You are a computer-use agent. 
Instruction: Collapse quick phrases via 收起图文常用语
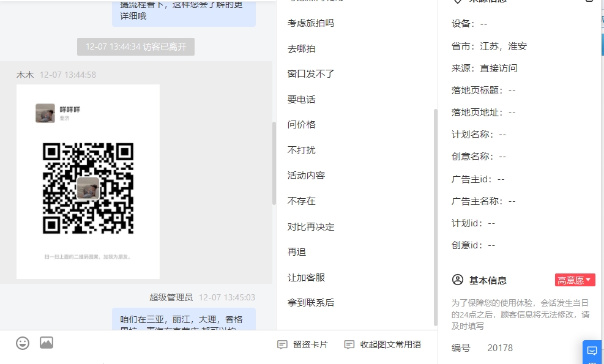[382, 344]
